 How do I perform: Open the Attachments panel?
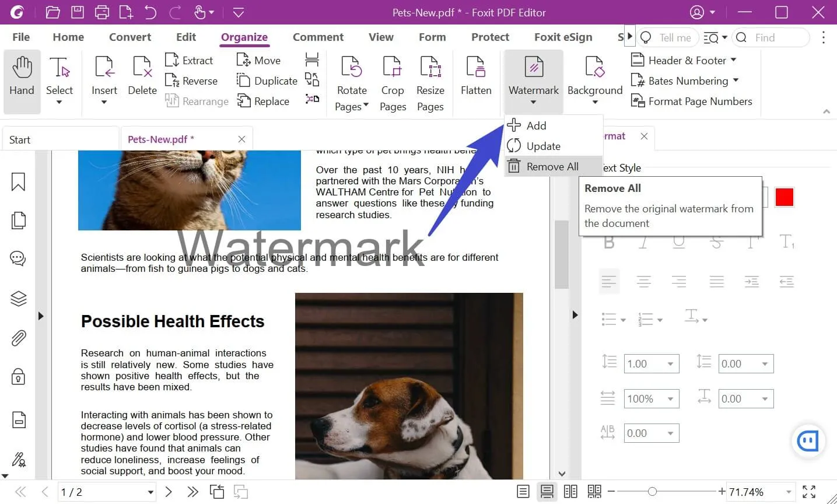click(17, 338)
